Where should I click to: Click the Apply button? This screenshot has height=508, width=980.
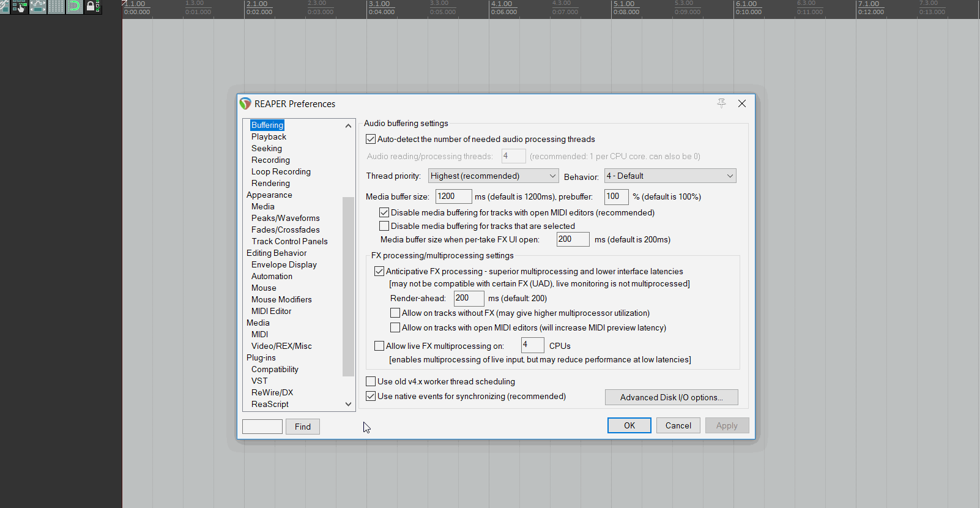(x=727, y=425)
